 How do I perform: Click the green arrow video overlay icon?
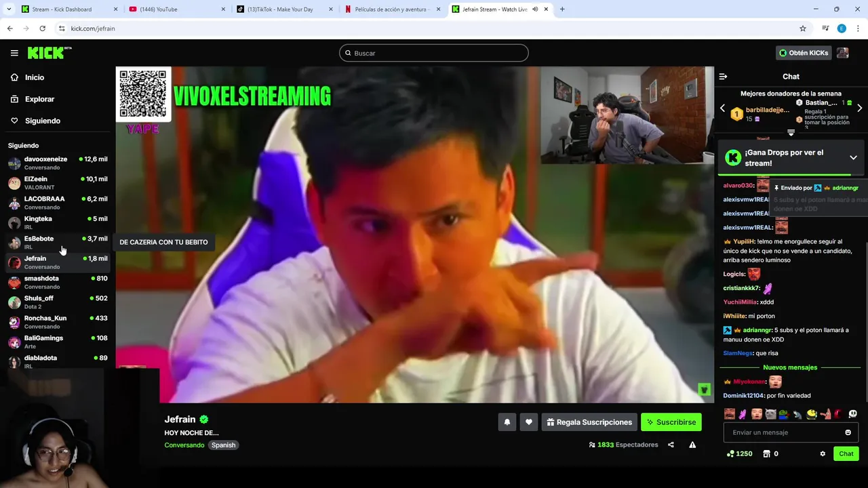click(x=704, y=390)
